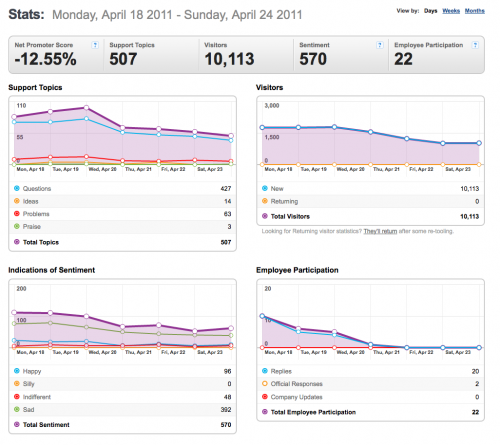The width and height of the screenshot is (500, 445).
Task: Select the Visitors summary tile showing 10,113
Action: pos(246,55)
